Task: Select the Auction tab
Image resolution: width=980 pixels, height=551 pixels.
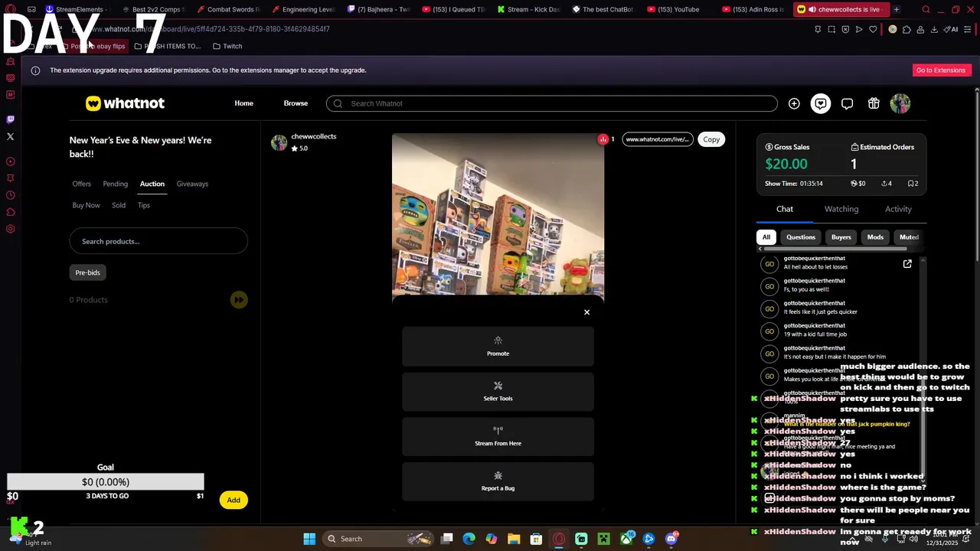Action: click(152, 184)
